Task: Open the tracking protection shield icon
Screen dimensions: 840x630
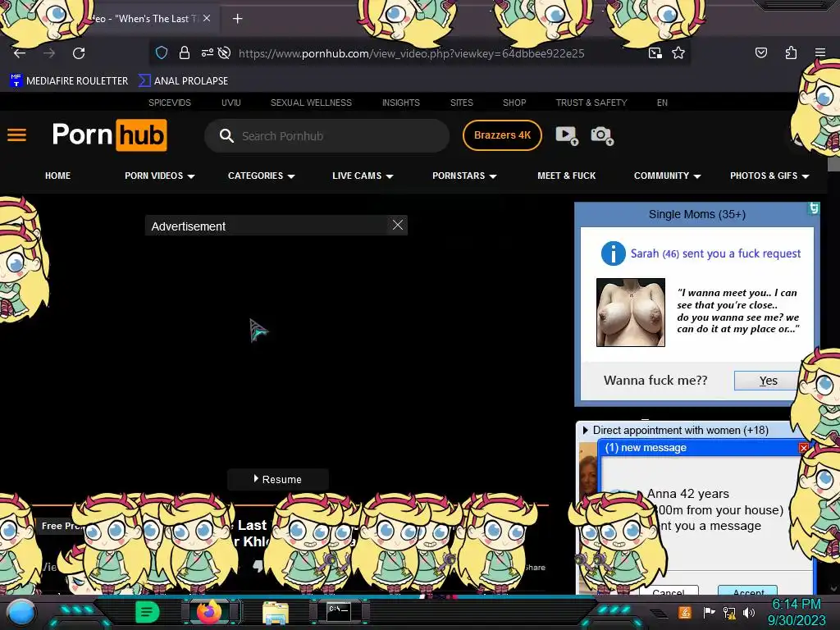Action: pos(162,52)
